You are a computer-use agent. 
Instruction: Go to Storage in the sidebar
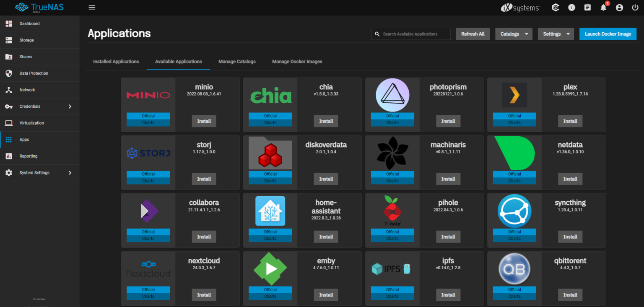click(x=26, y=40)
